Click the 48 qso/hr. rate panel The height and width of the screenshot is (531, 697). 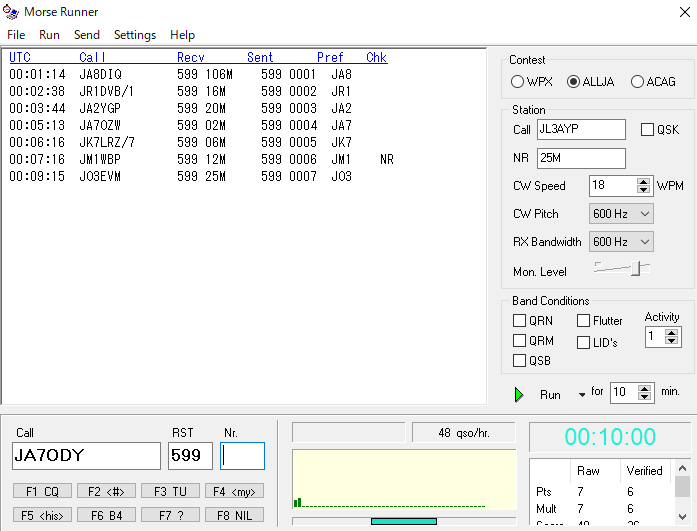tap(464, 432)
